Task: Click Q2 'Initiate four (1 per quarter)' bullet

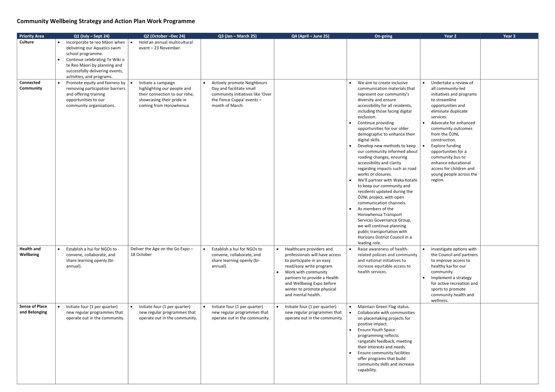Action: pyautogui.click(x=168, y=312)
